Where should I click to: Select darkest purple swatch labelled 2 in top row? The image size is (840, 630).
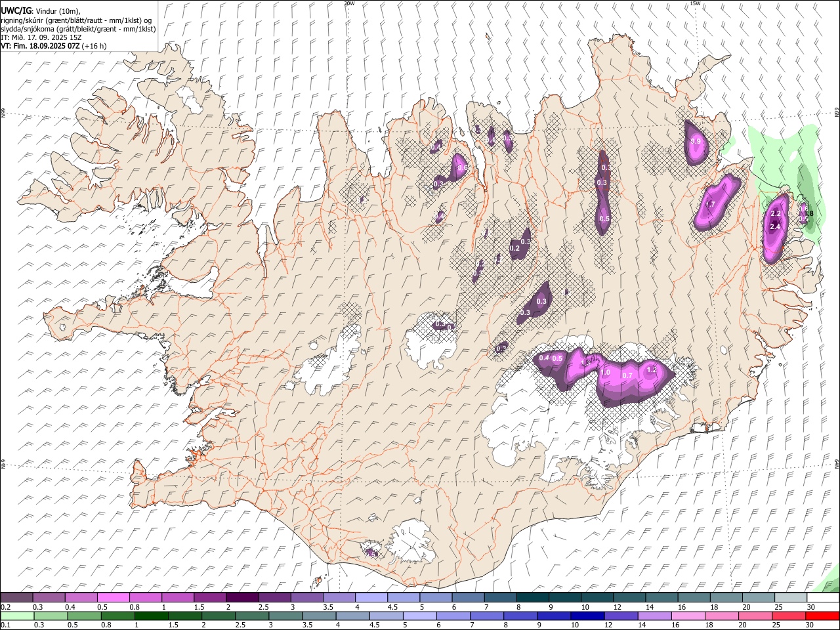(x=243, y=598)
